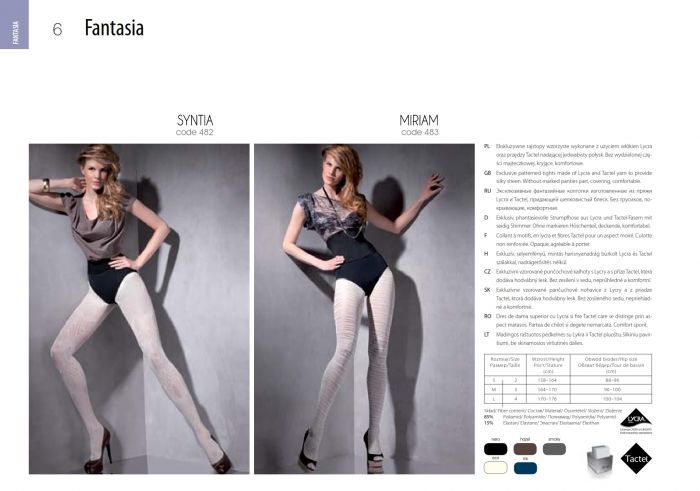Click the Tactel diamond logo
The width and height of the screenshot is (700, 491).
636,458
